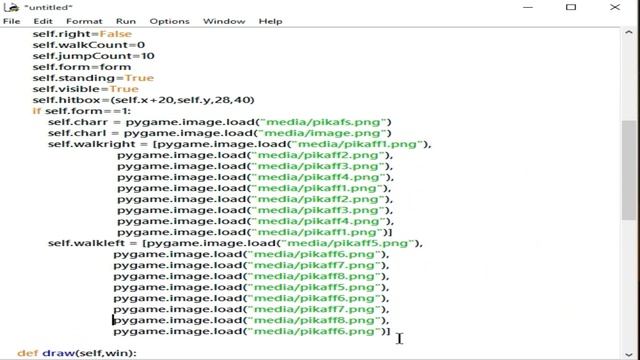This screenshot has width=640, height=360.
Task: Click the scrollbar down arrow
Action: (629, 354)
